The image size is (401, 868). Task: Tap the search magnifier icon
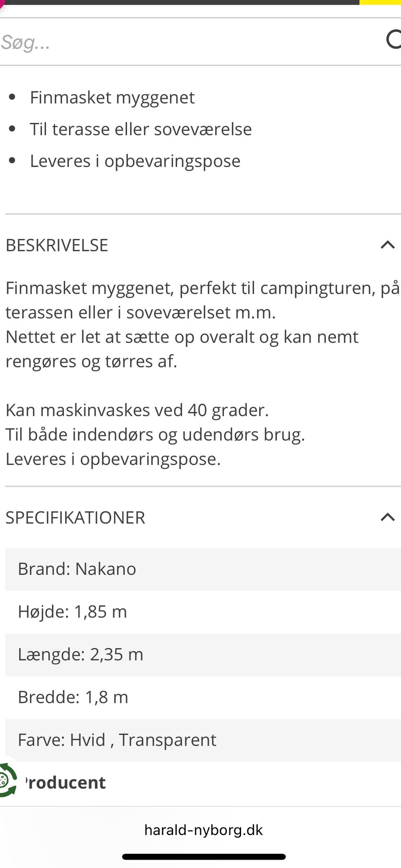(x=393, y=40)
